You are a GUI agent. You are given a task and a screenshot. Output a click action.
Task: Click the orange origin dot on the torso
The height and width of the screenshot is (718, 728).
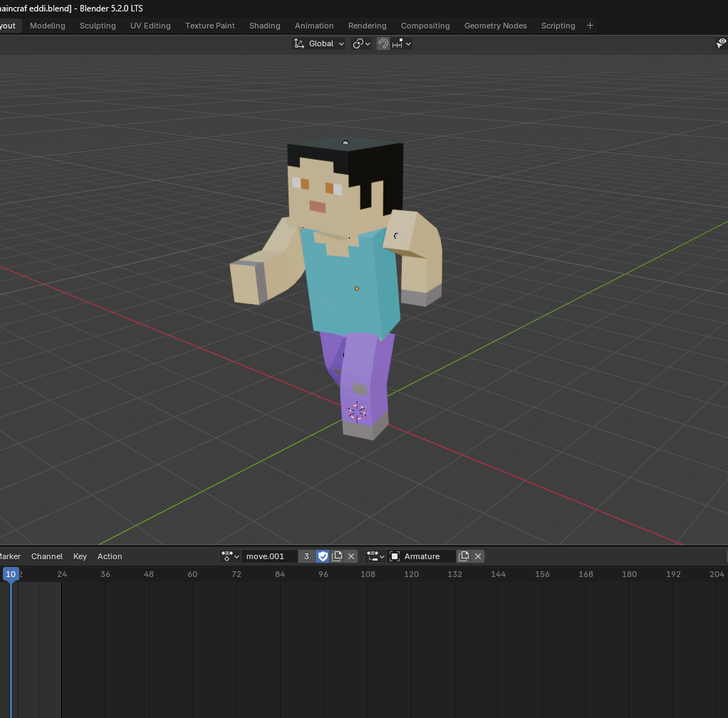point(357,288)
